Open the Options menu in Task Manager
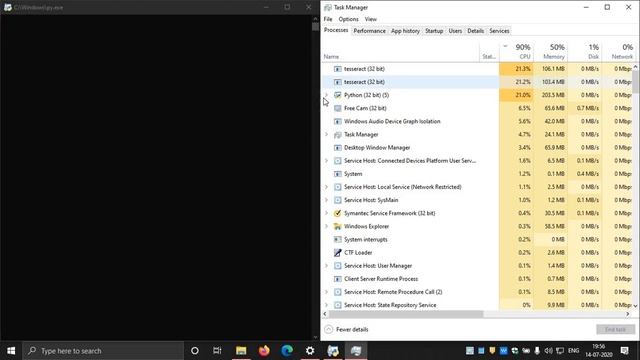 pyautogui.click(x=348, y=19)
